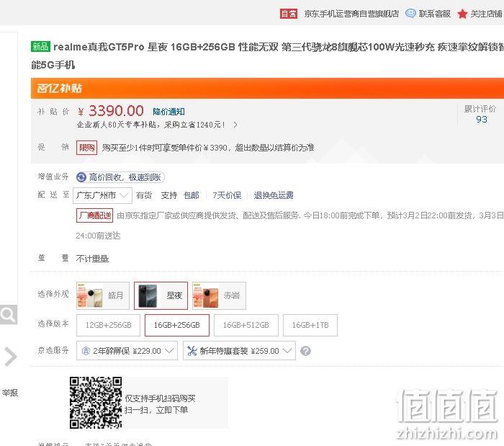This screenshot has height=446, width=504.
Task: Click the 联系客服 link
Action: click(x=435, y=14)
